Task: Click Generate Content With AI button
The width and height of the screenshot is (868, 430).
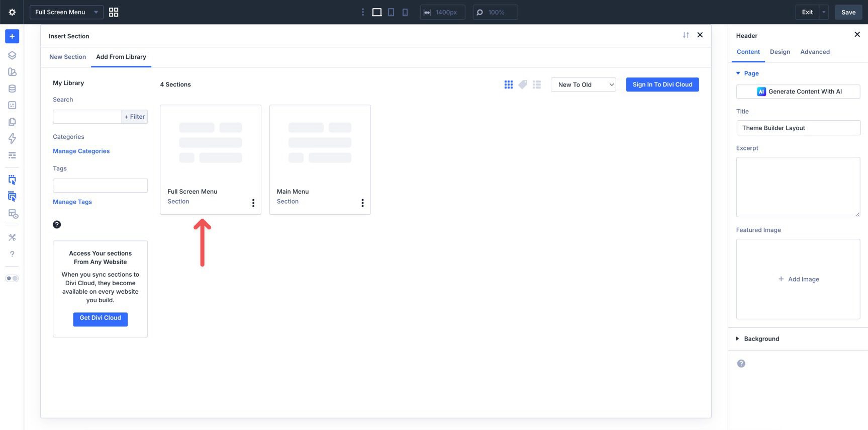Action: coord(798,92)
